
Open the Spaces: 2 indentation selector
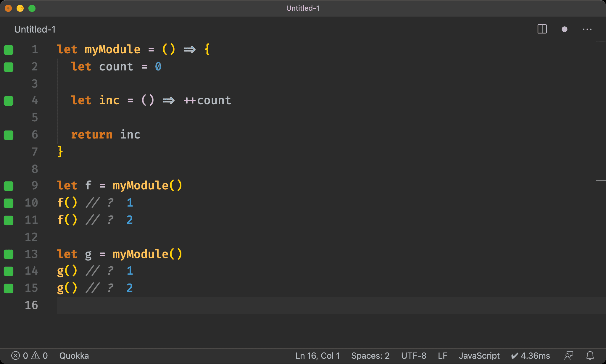(370, 355)
